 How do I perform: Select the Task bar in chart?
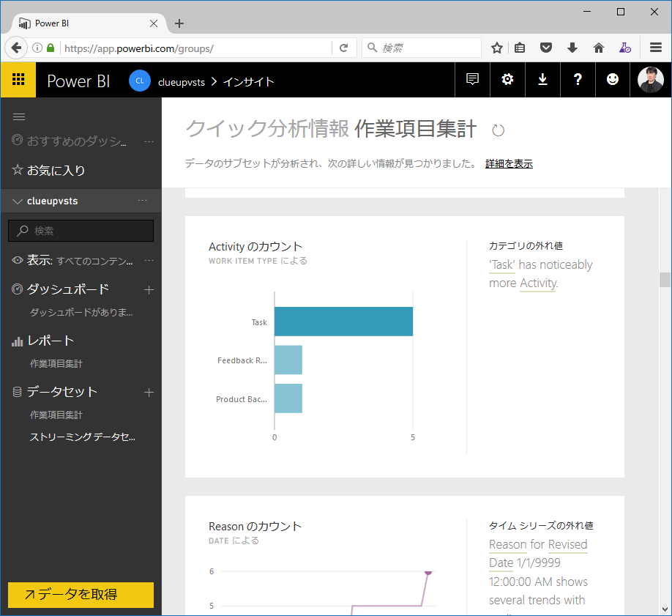[x=343, y=322]
